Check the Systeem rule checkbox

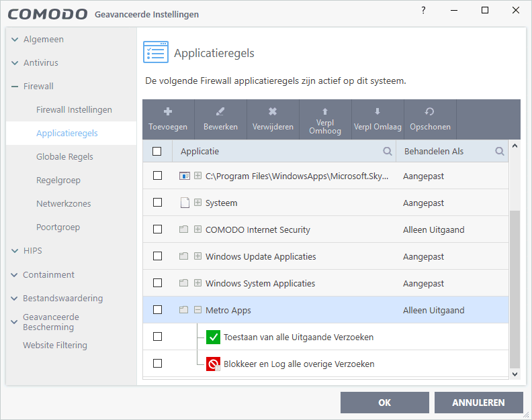(157, 203)
